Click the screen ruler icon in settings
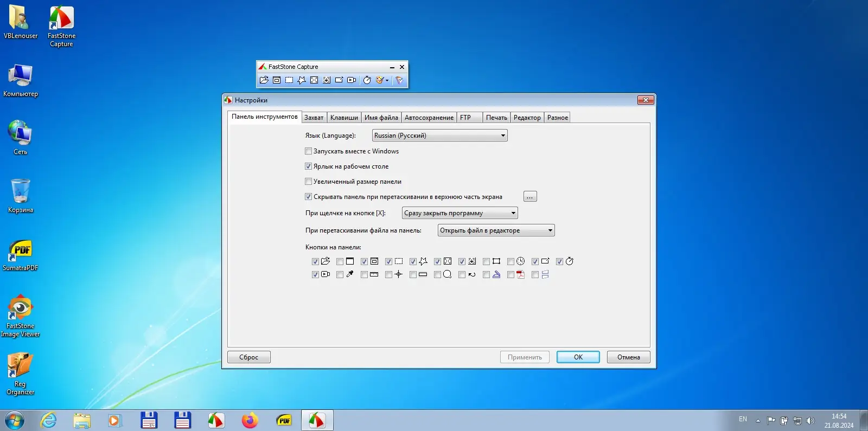The image size is (868, 431). [374, 274]
